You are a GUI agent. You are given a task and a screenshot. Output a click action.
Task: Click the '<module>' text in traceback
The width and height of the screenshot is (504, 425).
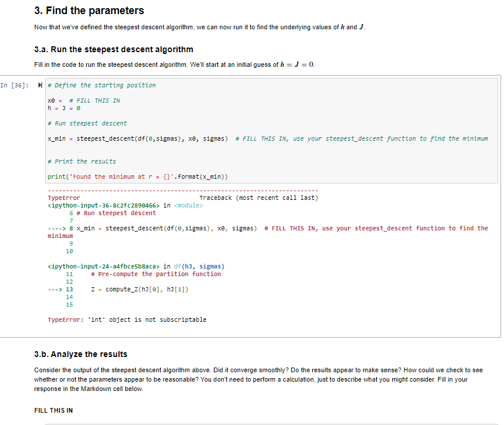[x=188, y=205]
